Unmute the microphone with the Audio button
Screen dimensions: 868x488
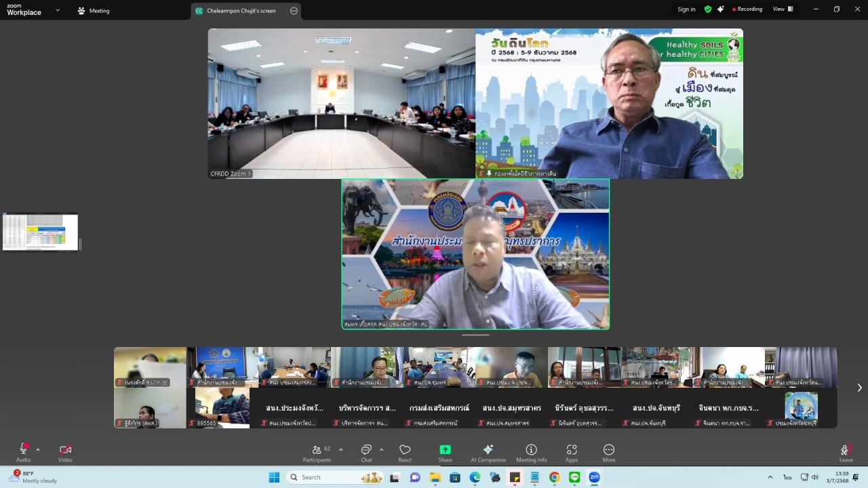tap(23, 452)
